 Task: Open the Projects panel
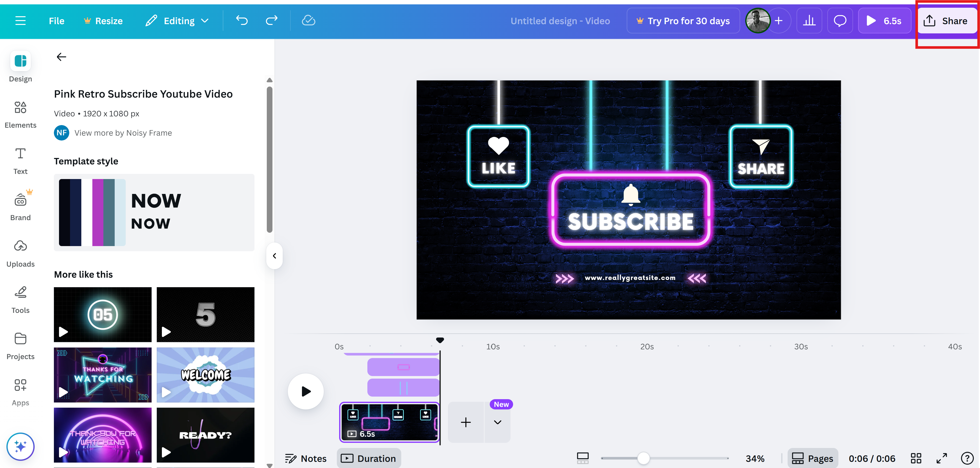click(20, 345)
